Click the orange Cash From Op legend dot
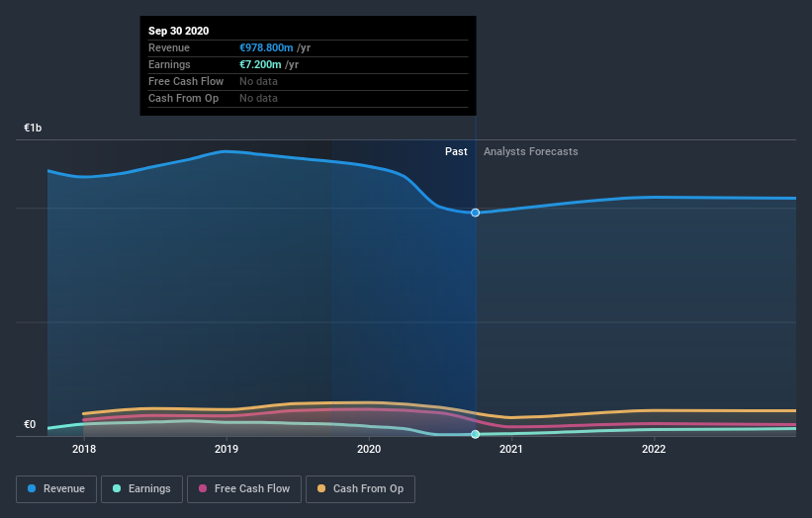Image resolution: width=812 pixels, height=518 pixels. 321,488
